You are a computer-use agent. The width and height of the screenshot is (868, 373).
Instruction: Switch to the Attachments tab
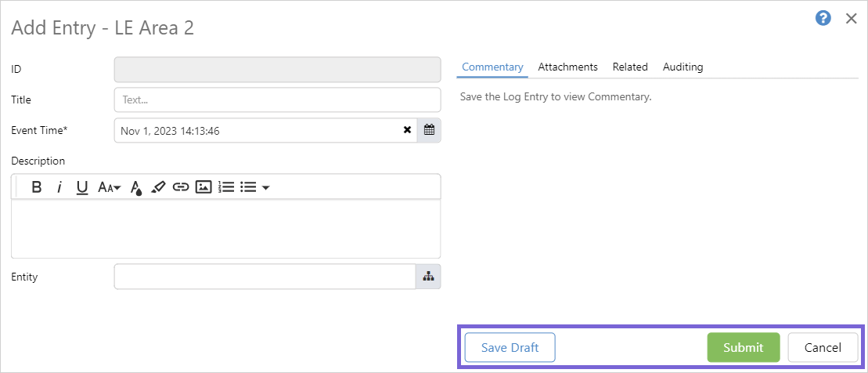click(x=567, y=67)
